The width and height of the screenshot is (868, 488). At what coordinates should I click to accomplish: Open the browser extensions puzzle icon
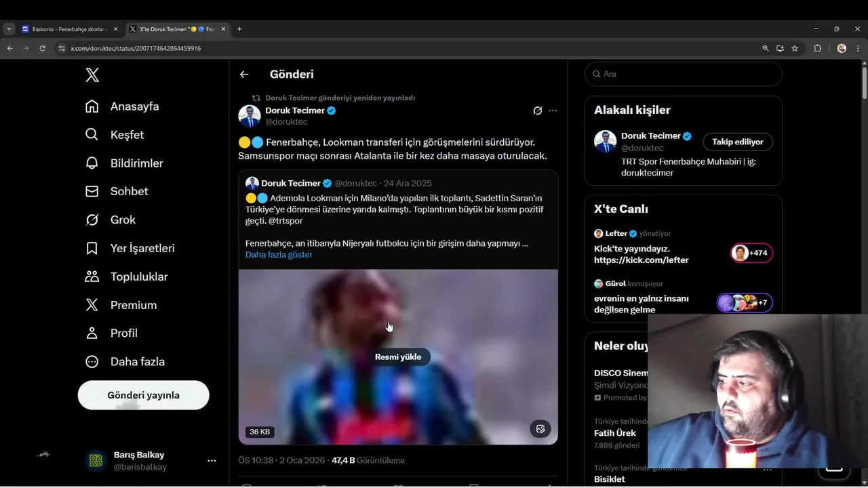[x=817, y=48]
